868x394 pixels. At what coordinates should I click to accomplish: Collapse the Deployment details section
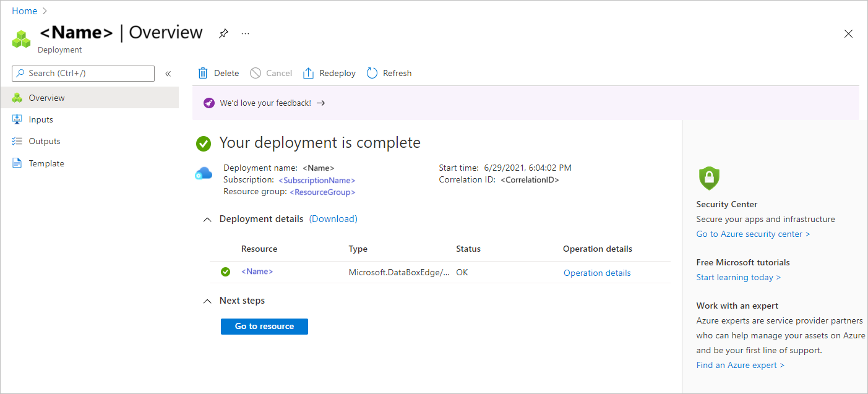207,219
